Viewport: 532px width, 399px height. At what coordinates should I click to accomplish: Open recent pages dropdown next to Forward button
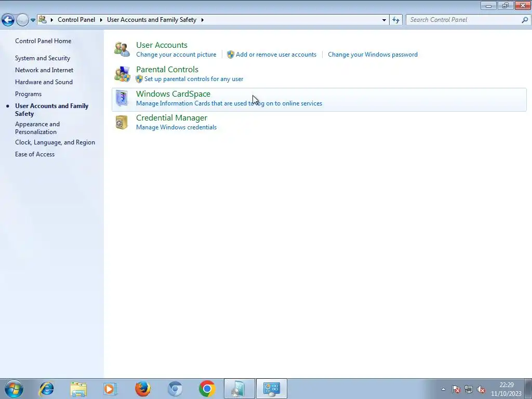(x=33, y=20)
